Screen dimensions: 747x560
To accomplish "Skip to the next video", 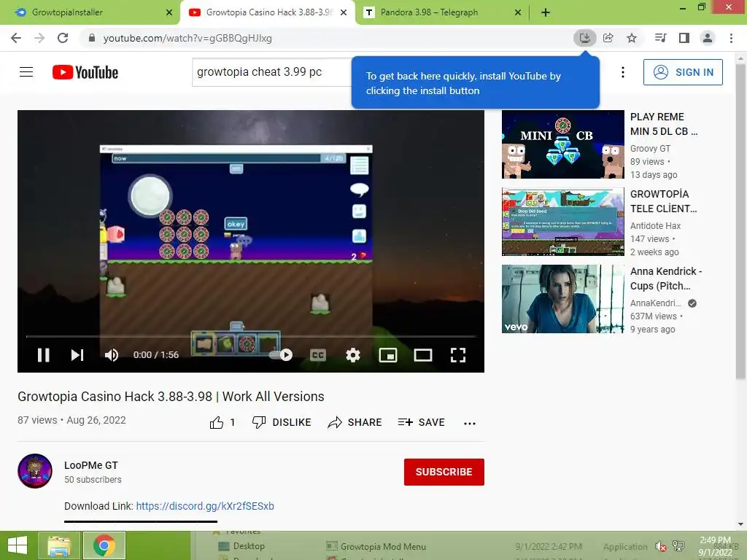I will coord(77,355).
